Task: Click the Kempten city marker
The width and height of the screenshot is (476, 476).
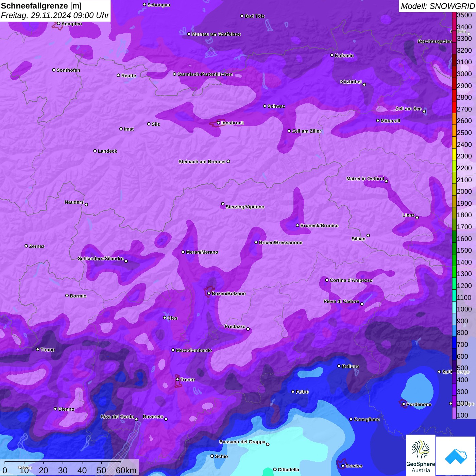Action: click(59, 23)
